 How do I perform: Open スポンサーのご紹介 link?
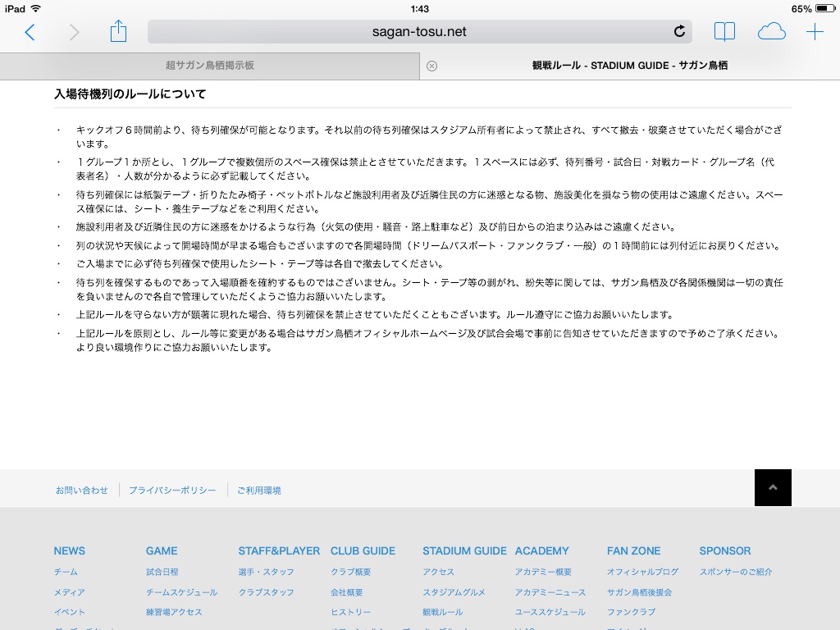pos(736,572)
